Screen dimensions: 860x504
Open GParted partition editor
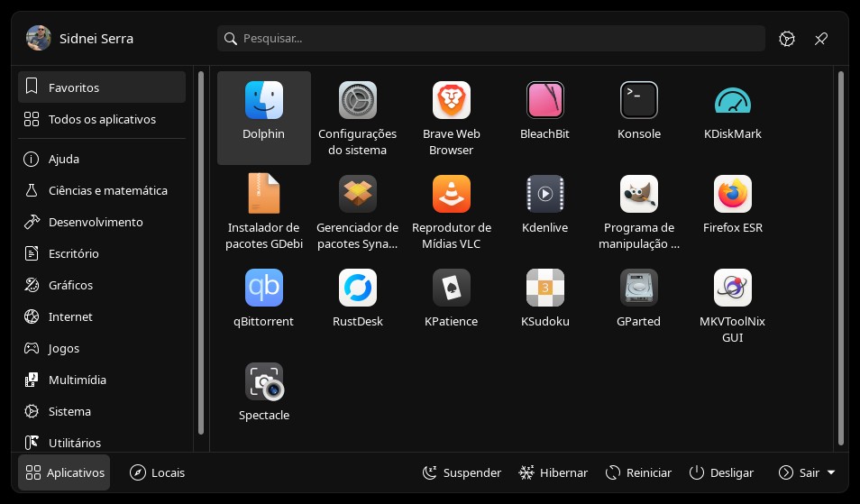[639, 306]
